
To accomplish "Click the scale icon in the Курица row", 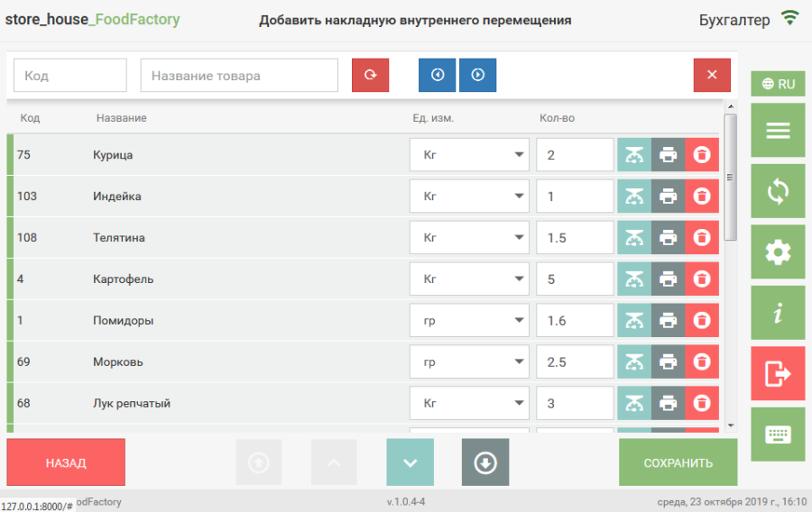I will pos(634,155).
